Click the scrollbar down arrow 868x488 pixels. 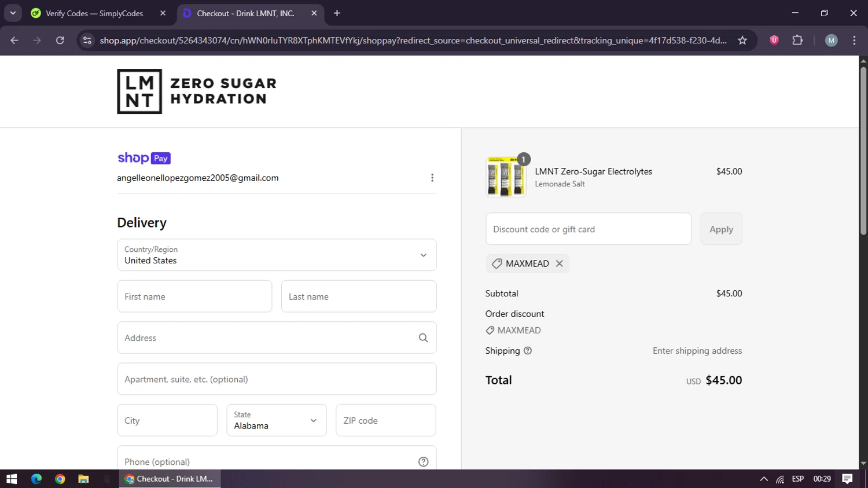(x=863, y=464)
